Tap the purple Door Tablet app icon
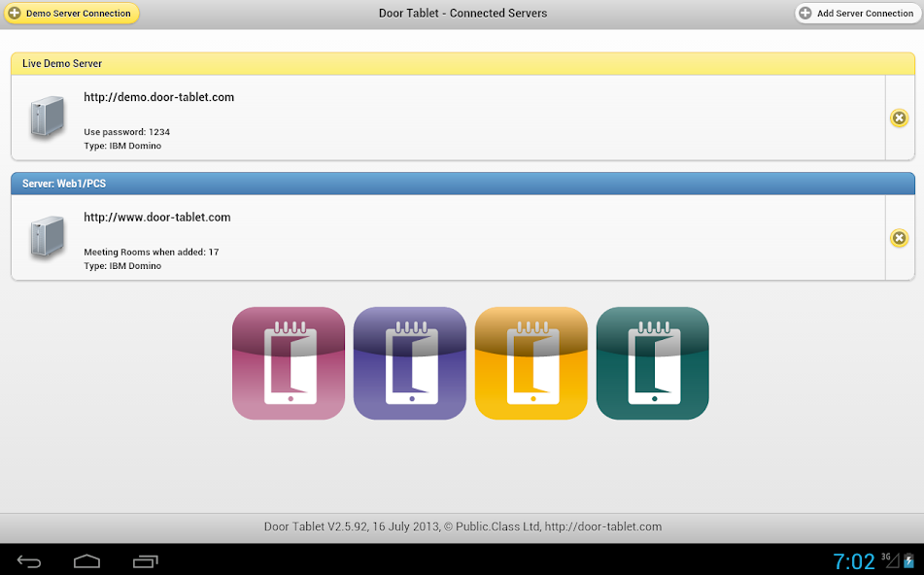The width and height of the screenshot is (924, 575). pos(410,363)
